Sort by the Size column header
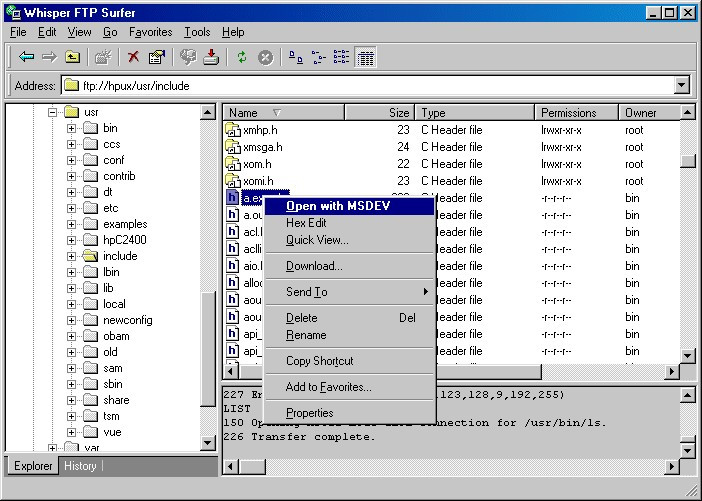Screen dimensions: 702x501 pyautogui.click(x=379, y=113)
